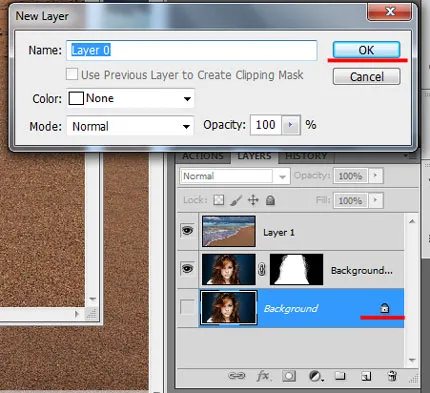Screen dimensions: 430x393
Task: Close the New Layer dialog window
Action: 389,12
